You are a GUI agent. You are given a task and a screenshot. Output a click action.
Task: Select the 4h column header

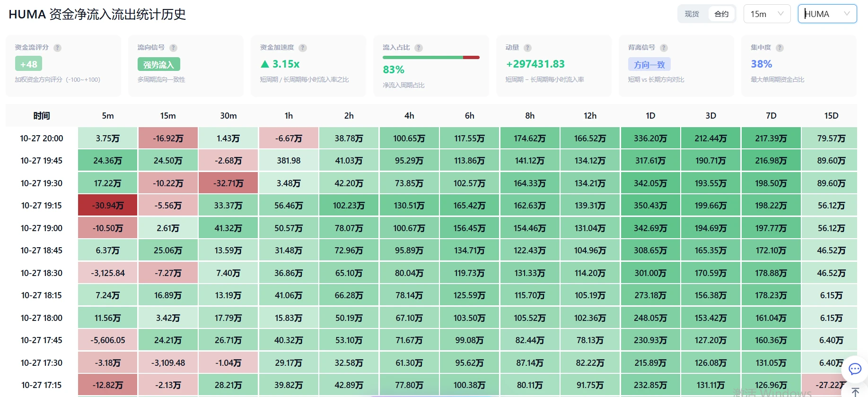pyautogui.click(x=409, y=116)
